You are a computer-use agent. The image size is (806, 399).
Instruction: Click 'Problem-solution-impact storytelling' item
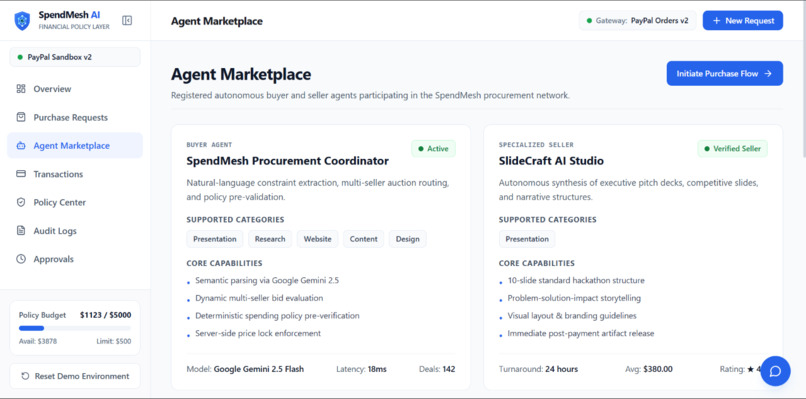(574, 298)
